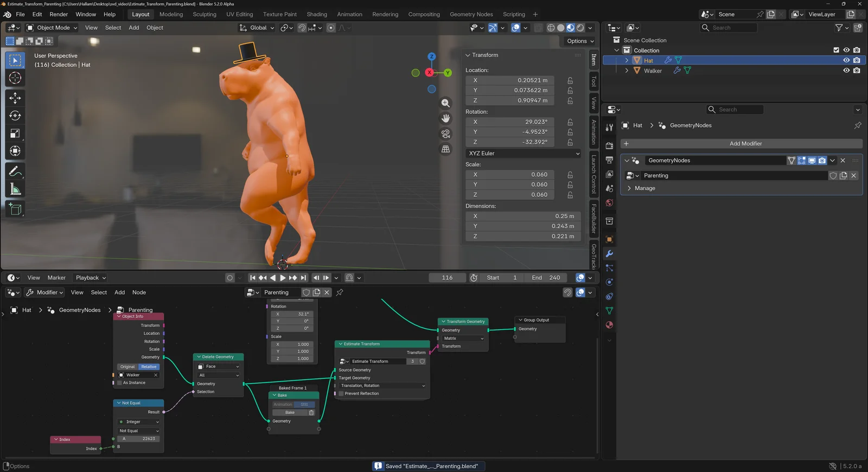Open the Render menu
The image size is (868, 472).
coord(59,14)
